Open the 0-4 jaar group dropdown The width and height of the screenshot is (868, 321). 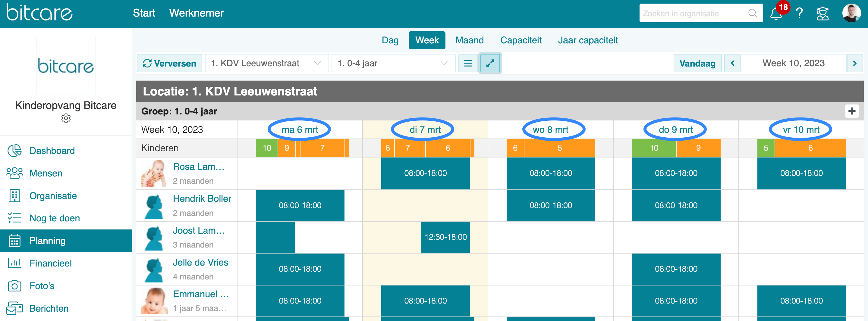point(393,63)
